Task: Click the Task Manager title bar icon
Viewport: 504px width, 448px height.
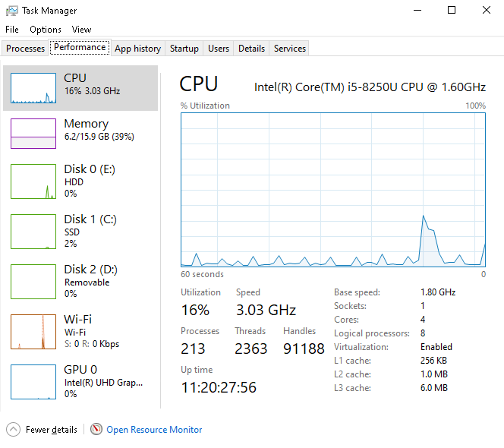Action: [x=12, y=11]
